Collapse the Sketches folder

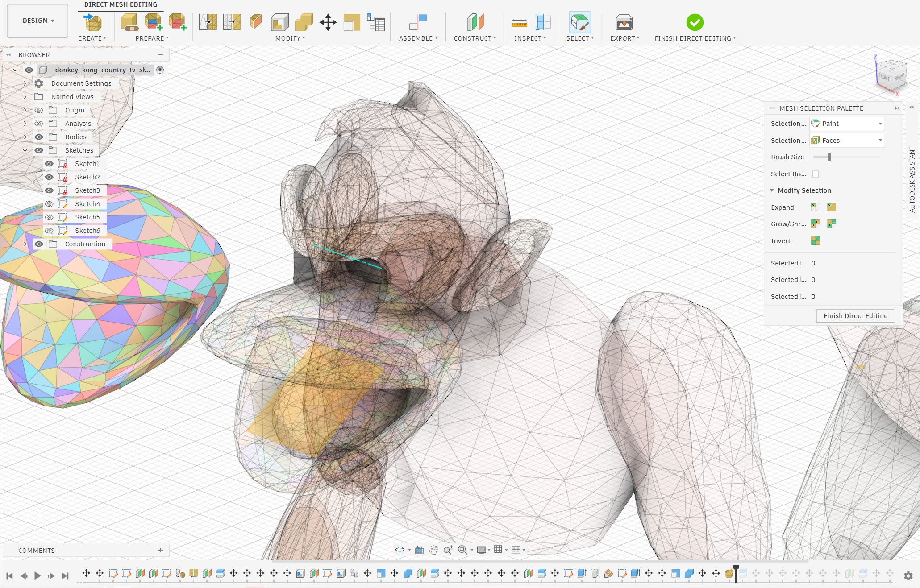click(x=25, y=150)
